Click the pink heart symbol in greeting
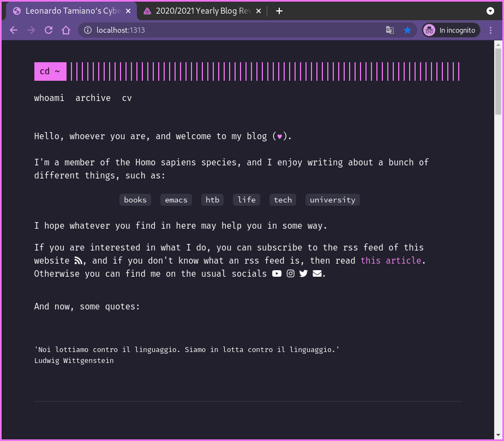504x441 pixels. pos(280,136)
